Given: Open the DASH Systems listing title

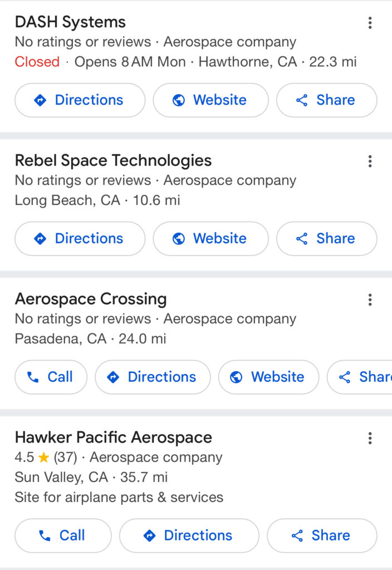Looking at the screenshot, I should [70, 22].
